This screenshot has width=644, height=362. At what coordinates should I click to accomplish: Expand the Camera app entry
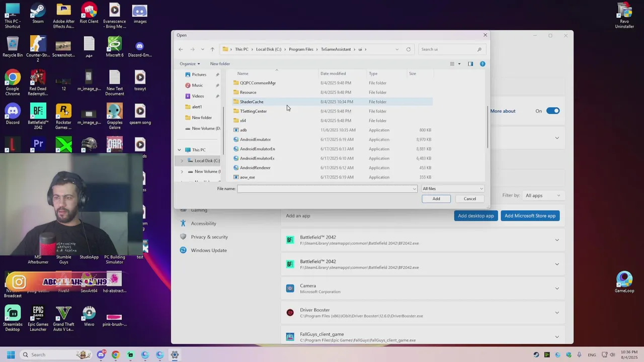557,288
